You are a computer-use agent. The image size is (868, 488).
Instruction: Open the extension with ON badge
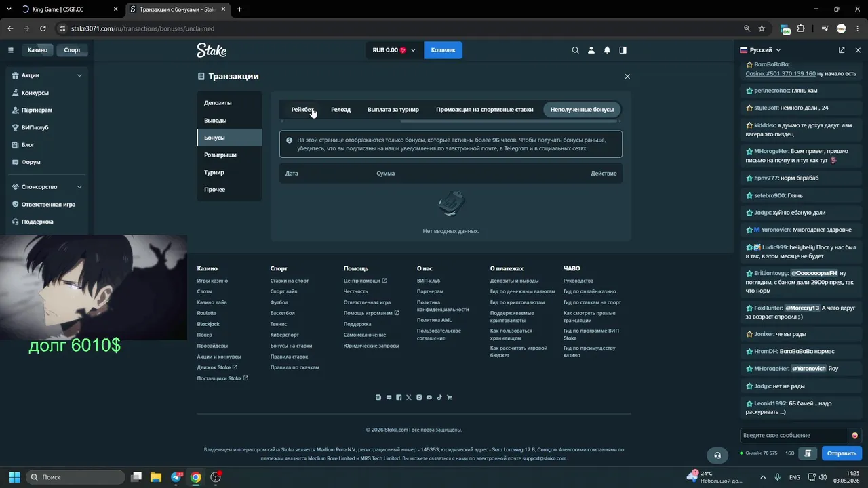coord(785,29)
